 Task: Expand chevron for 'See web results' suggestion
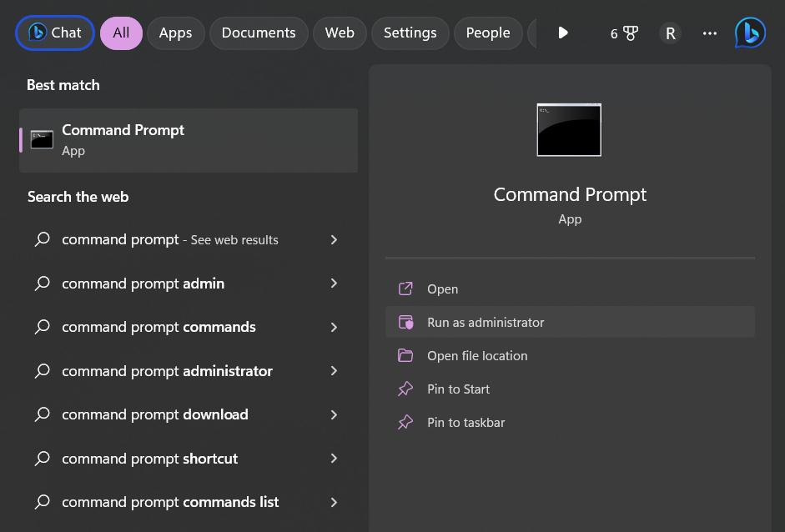[334, 239]
